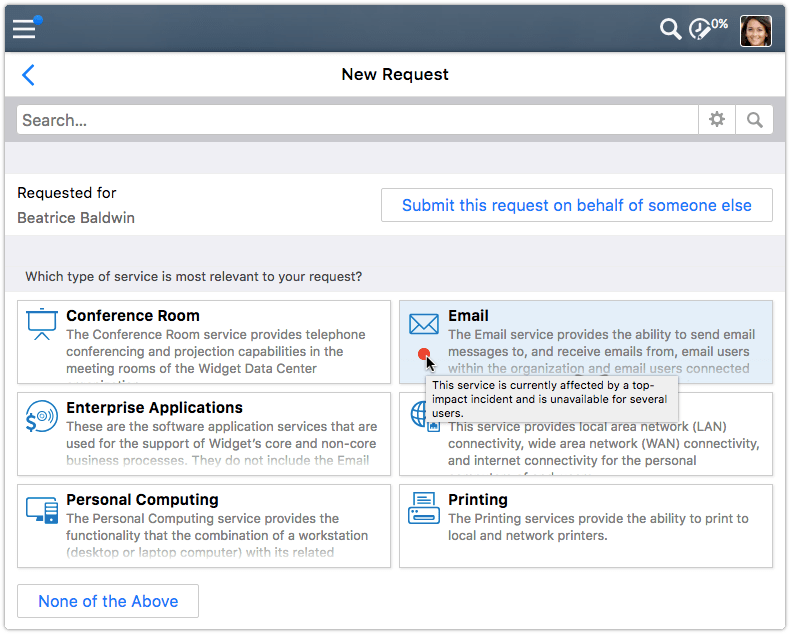Click the Printing printer icon
Screen dimensions: 790x634
pos(424,508)
